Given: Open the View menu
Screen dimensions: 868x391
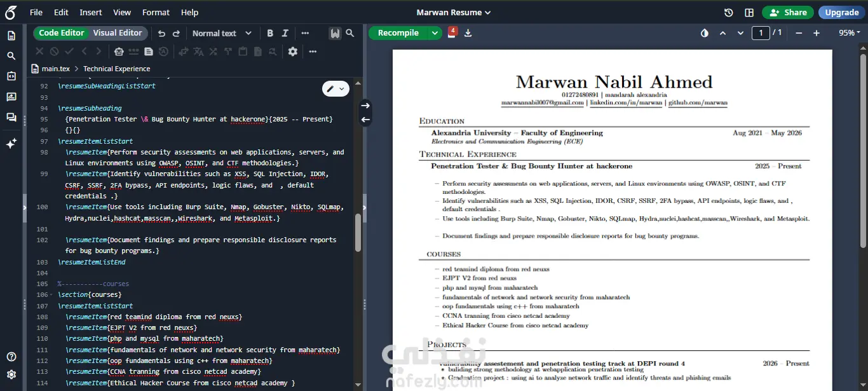Looking at the screenshot, I should click(122, 13).
